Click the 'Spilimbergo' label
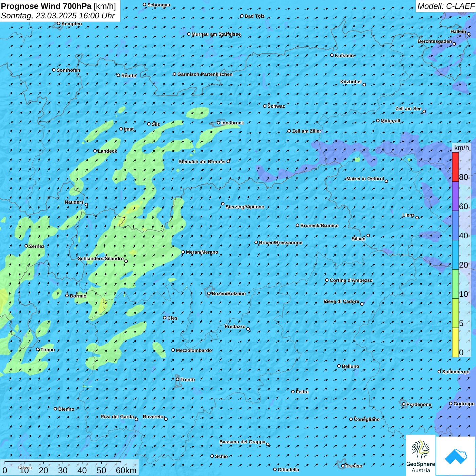The image size is (476, 476). pyautogui.click(x=456, y=372)
